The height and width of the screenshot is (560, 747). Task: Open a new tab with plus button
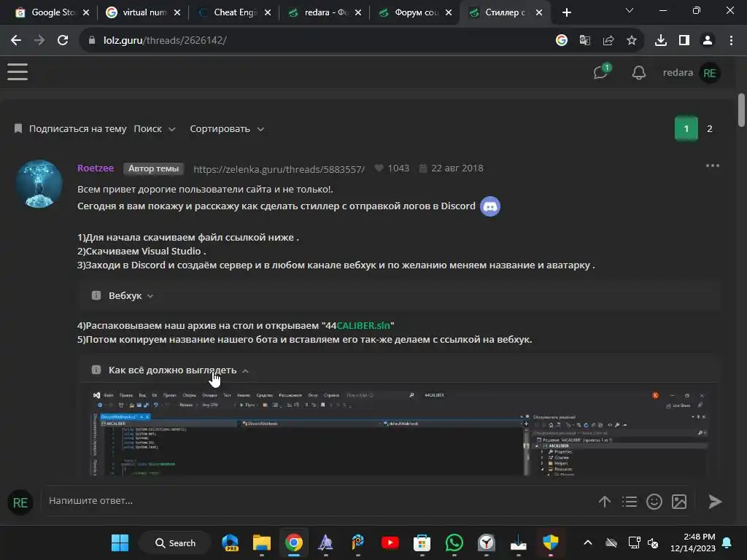(x=566, y=13)
